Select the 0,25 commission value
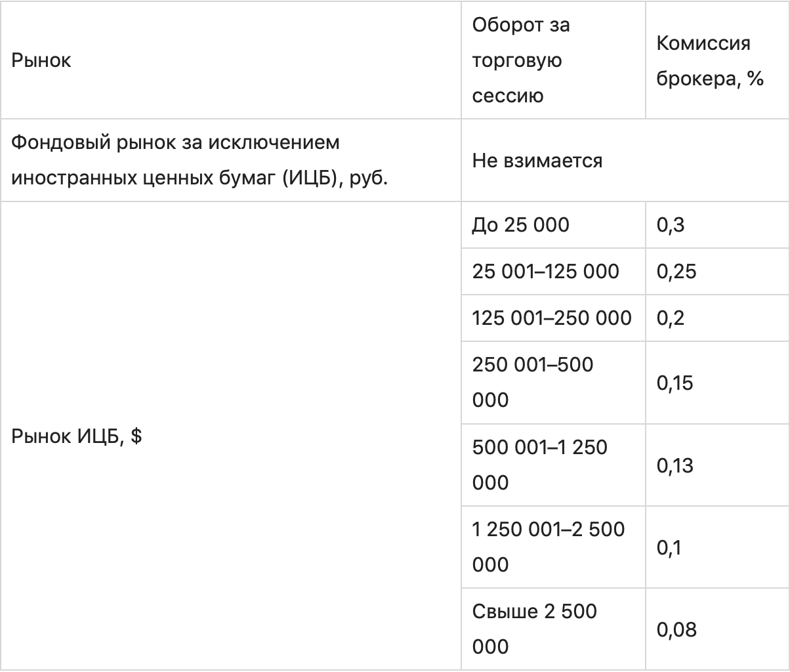The image size is (790, 672). point(676,271)
